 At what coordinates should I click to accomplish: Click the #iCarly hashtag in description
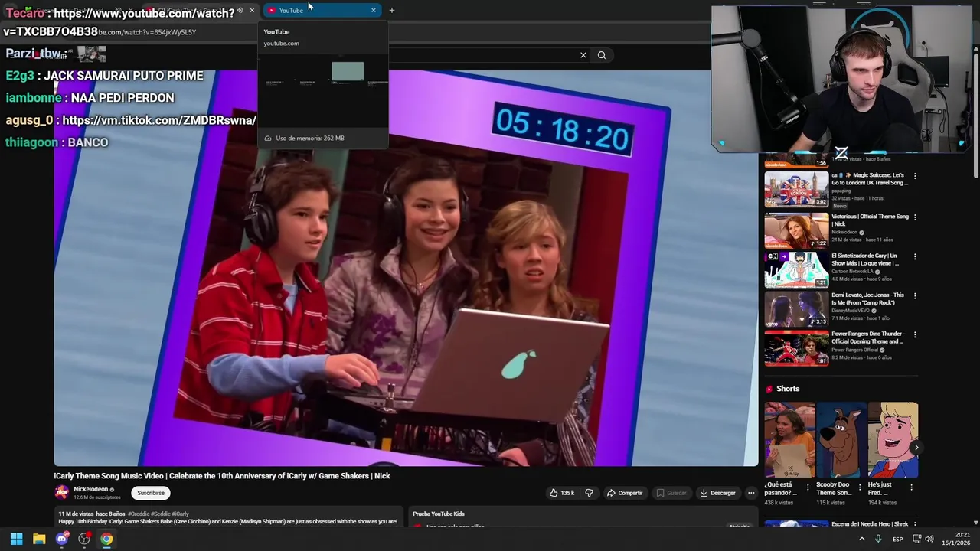[181, 514]
